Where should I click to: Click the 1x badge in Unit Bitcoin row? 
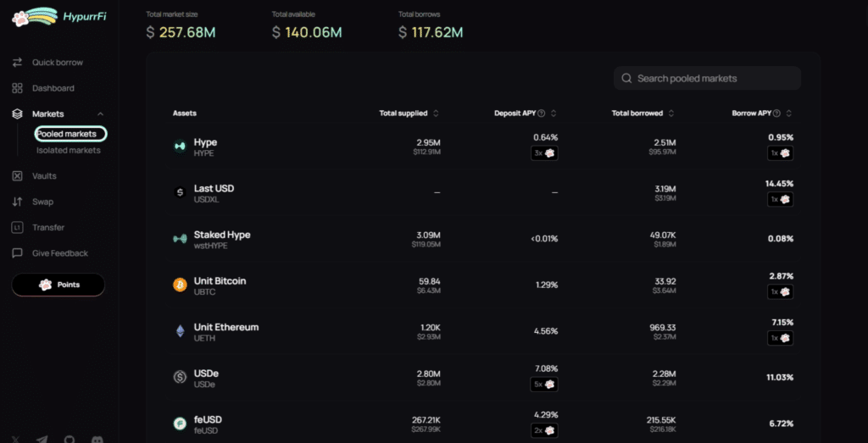coord(780,292)
